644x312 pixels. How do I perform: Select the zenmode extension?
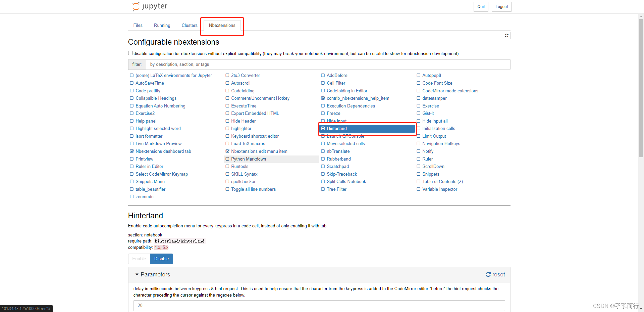(x=144, y=197)
